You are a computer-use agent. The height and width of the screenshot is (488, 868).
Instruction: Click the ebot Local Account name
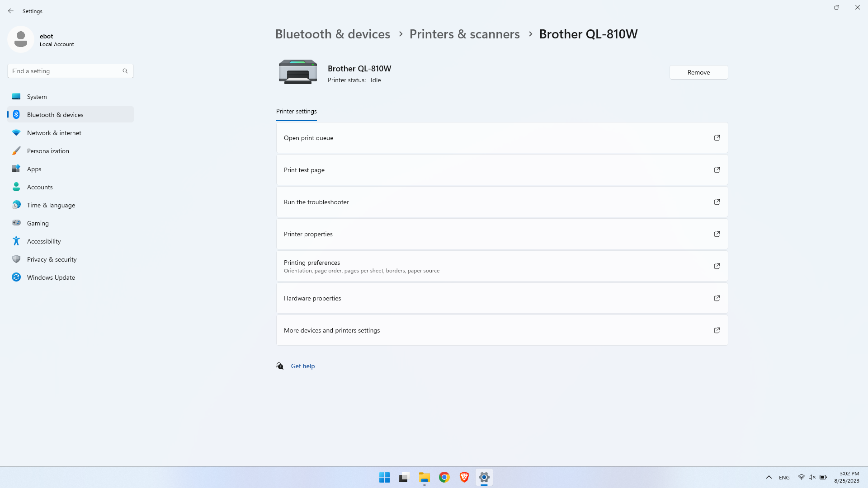[x=57, y=40]
